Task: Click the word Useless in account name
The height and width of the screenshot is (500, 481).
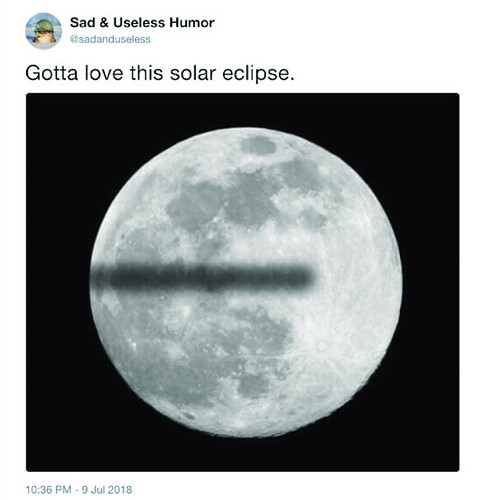Action: pyautogui.click(x=139, y=23)
